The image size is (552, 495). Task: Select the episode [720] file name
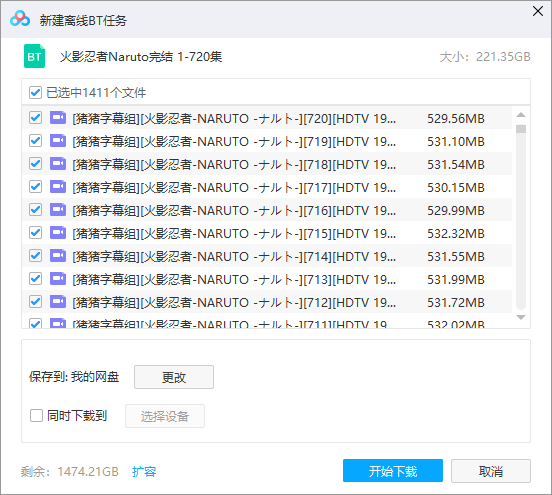[x=234, y=119]
